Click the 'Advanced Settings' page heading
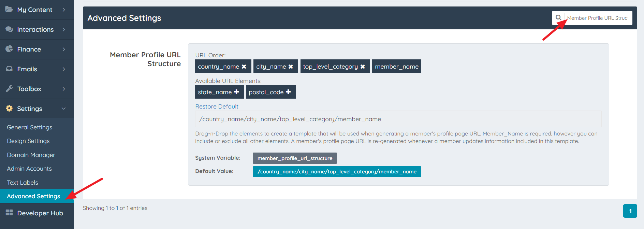 [x=124, y=18]
